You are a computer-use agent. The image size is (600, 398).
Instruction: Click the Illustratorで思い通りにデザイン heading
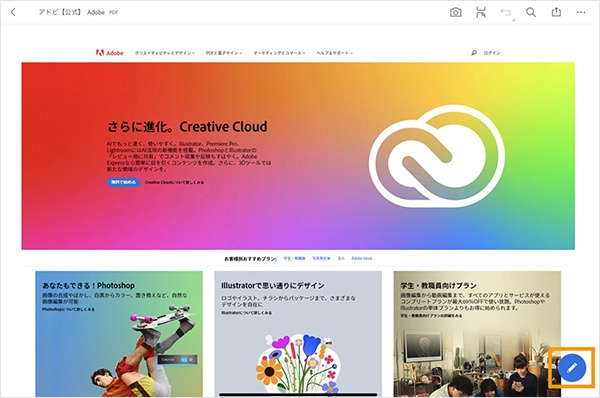pos(273,285)
